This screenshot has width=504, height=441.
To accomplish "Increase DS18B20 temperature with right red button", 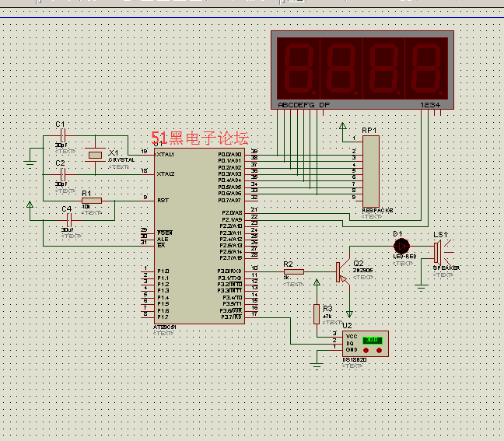I will click(379, 350).
